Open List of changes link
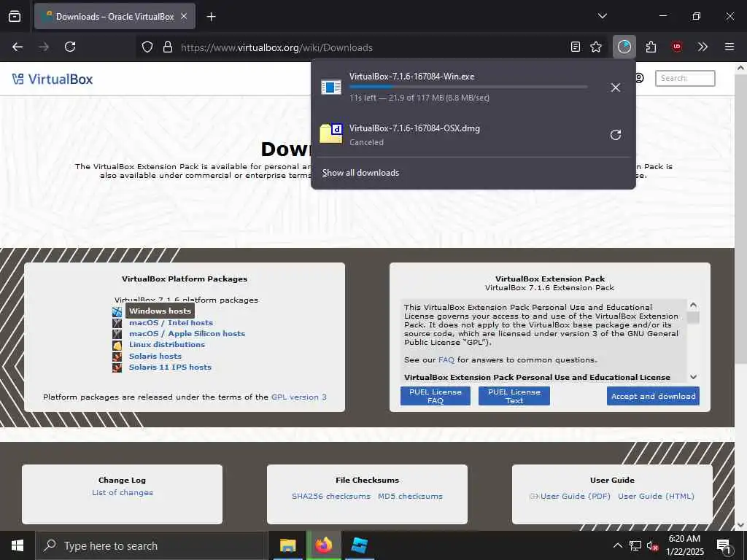 pos(123,492)
